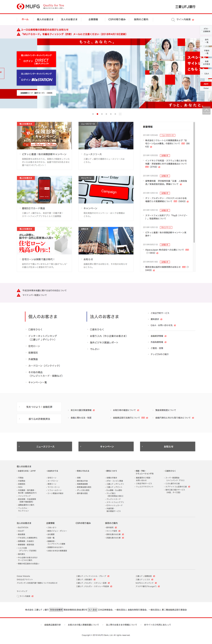Viewport: 212px width, 644px height.
Task: Click the BizSTATION corporate login button
Action: [x=36, y=78]
